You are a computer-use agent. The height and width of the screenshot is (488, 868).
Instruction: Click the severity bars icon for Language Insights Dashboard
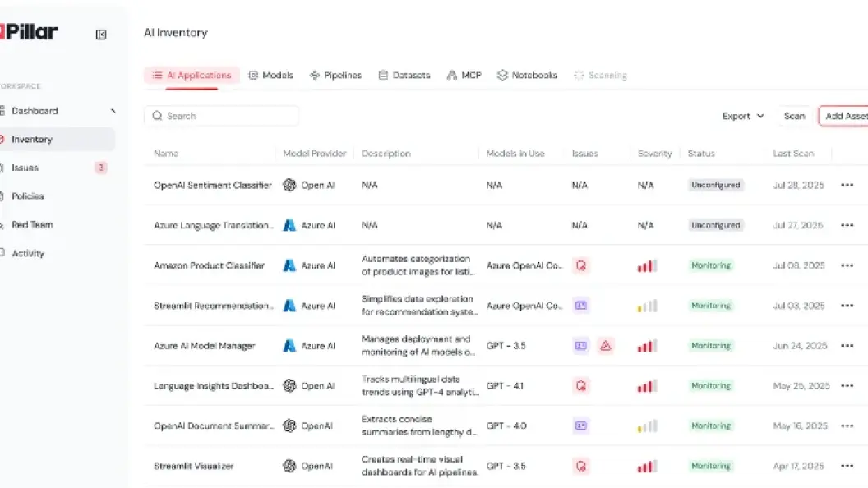[647, 385]
